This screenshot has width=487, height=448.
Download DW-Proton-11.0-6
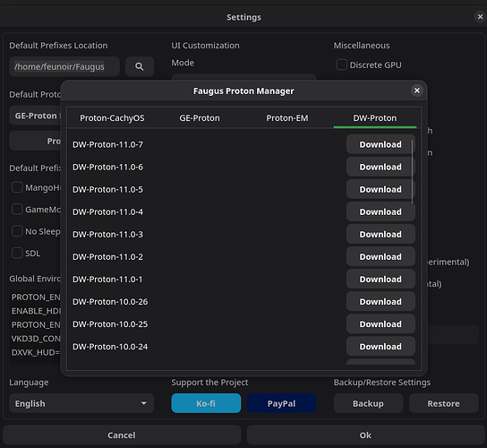pyautogui.click(x=380, y=167)
